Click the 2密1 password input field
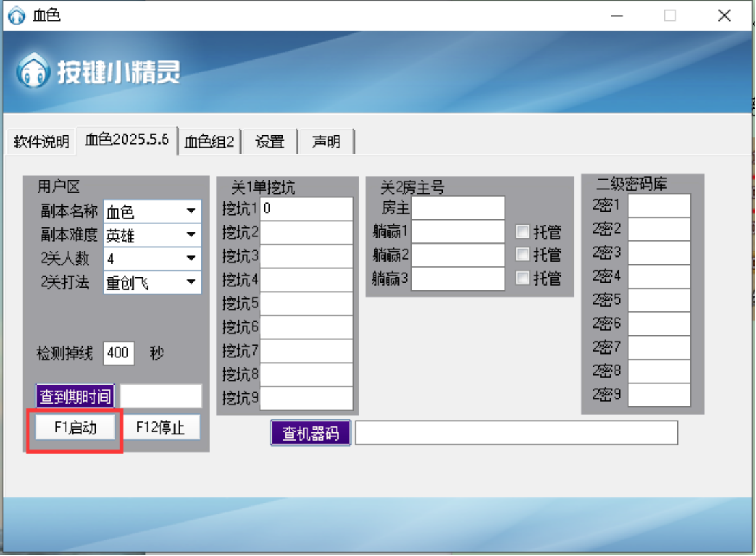 (x=658, y=206)
